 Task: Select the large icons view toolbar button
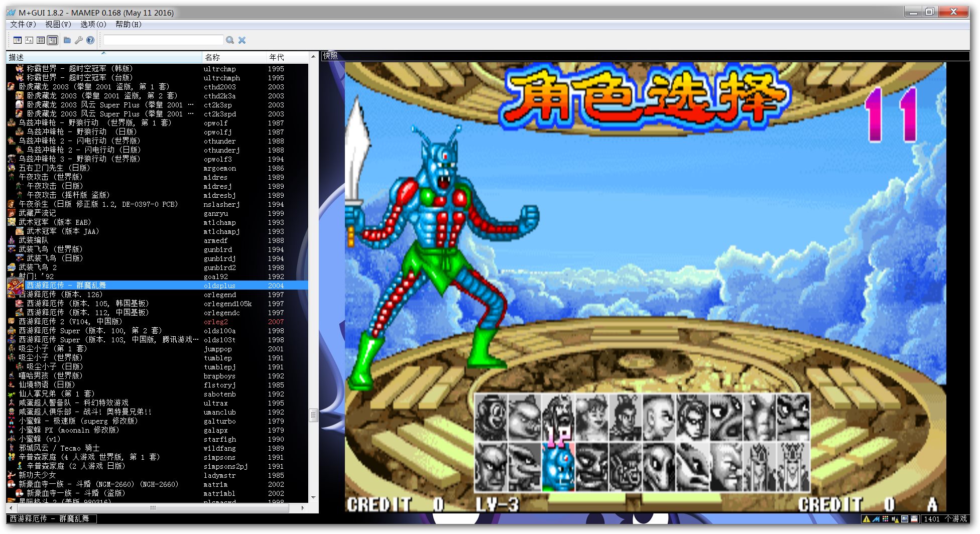coord(29,40)
